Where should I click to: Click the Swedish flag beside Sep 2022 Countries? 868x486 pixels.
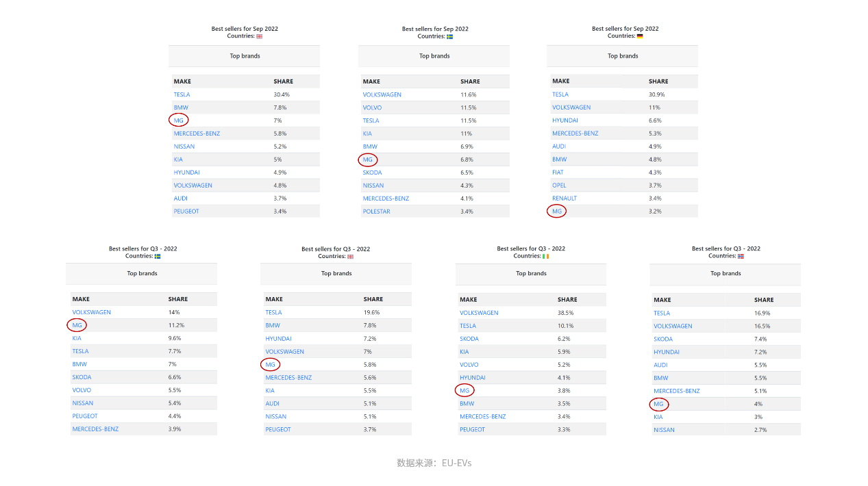pyautogui.click(x=450, y=37)
